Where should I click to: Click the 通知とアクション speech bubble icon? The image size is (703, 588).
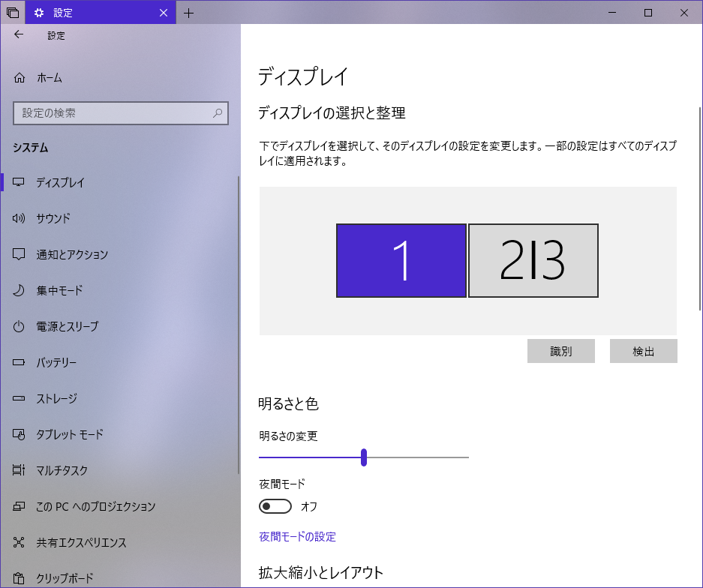pos(19,254)
